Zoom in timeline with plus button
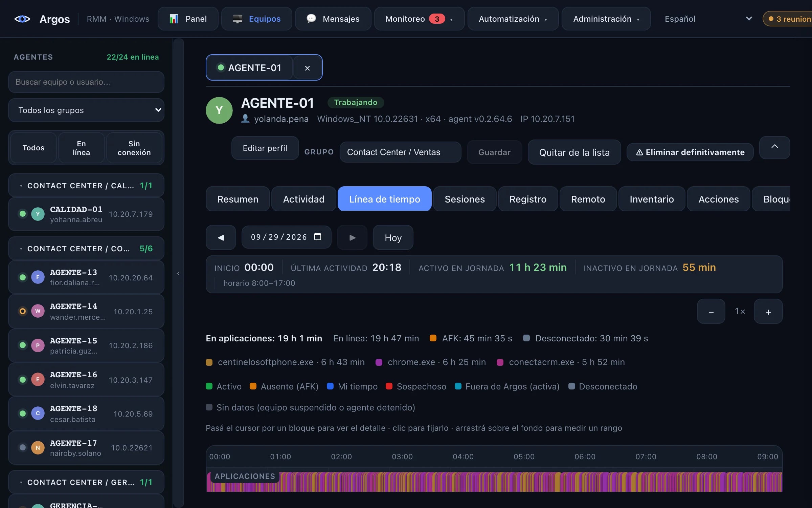 click(x=768, y=311)
